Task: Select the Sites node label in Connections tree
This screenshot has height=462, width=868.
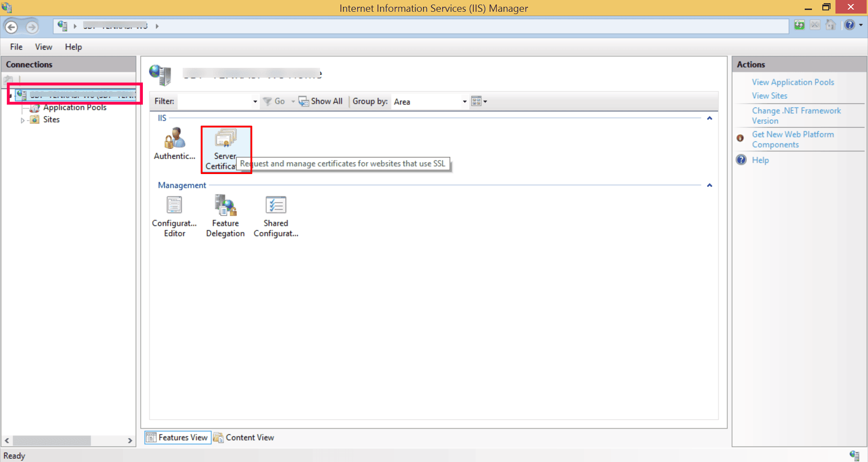Action: [x=52, y=120]
